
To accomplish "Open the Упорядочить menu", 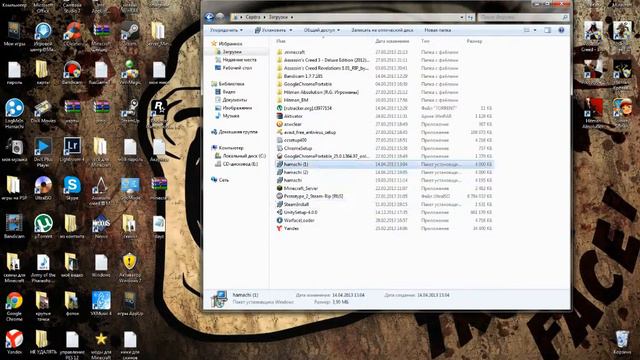I will click(x=226, y=30).
